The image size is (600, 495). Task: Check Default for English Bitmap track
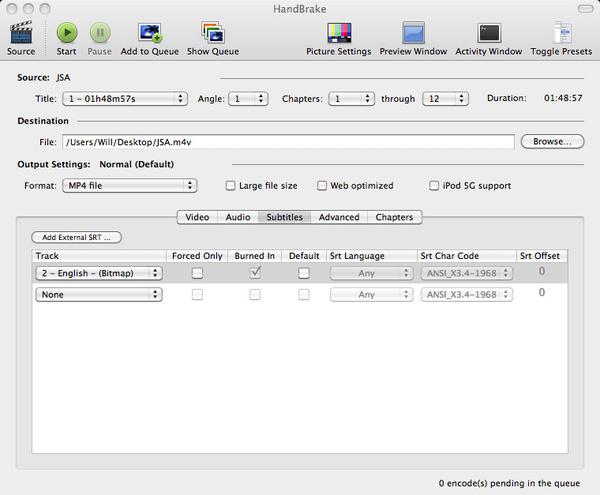pos(304,273)
